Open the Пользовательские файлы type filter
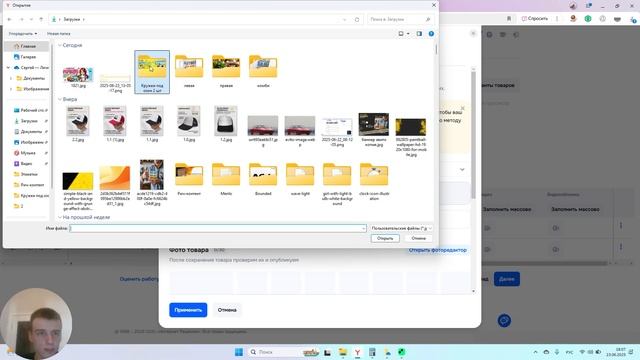This screenshot has height=360, width=640. pos(401,228)
